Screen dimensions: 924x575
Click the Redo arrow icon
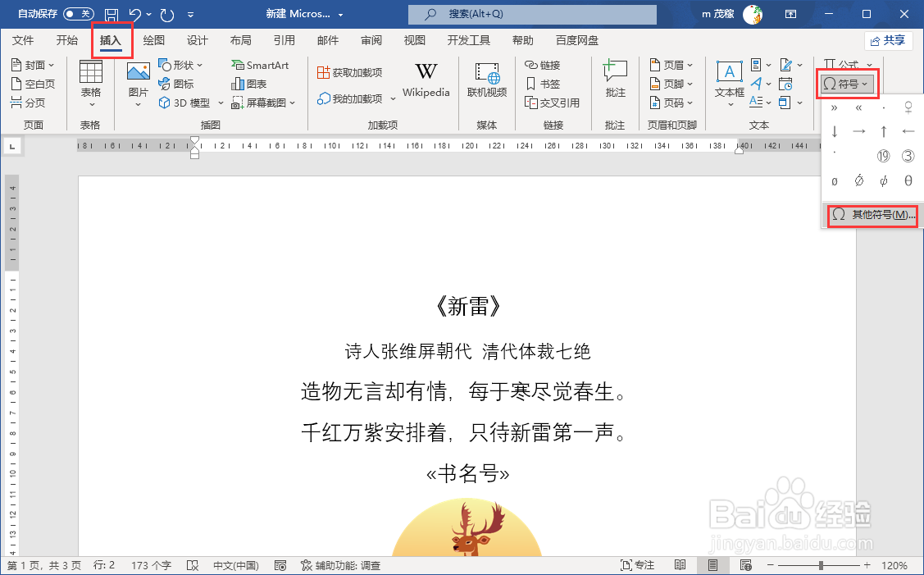(x=166, y=14)
